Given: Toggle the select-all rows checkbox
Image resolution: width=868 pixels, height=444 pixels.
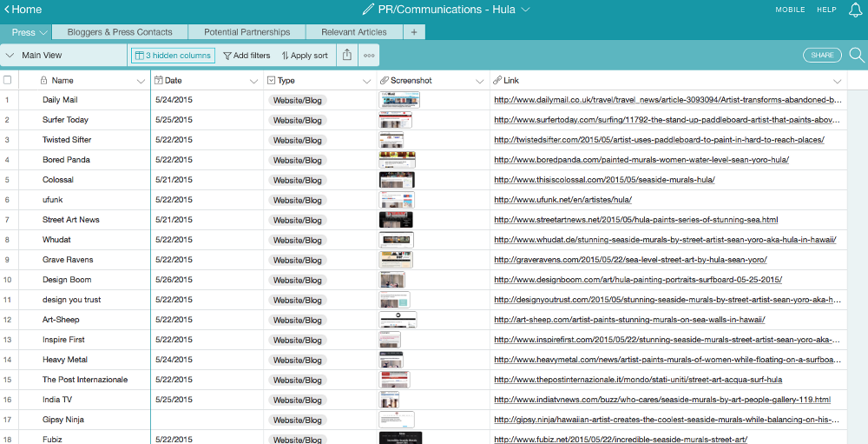Looking at the screenshot, I should (x=7, y=80).
